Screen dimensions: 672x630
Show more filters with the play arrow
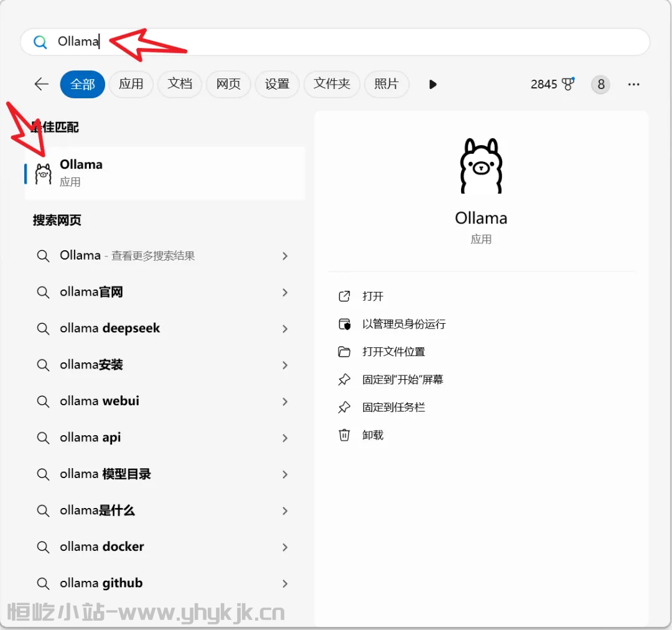coord(433,85)
